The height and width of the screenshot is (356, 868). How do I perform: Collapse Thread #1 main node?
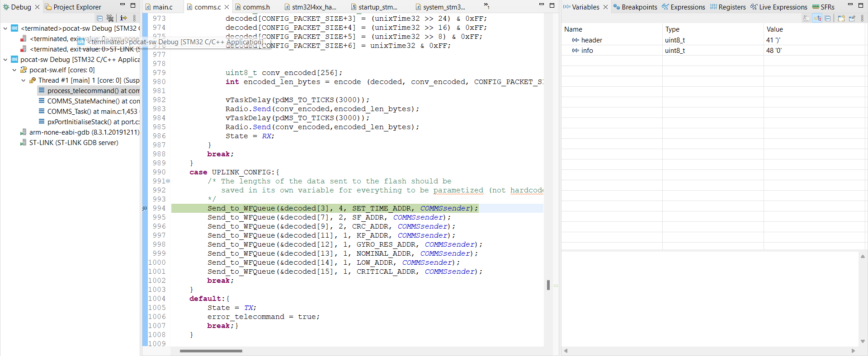click(x=24, y=80)
